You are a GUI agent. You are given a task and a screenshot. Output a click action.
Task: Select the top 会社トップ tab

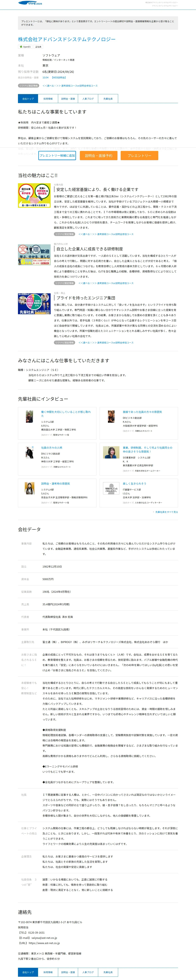coord(28,98)
